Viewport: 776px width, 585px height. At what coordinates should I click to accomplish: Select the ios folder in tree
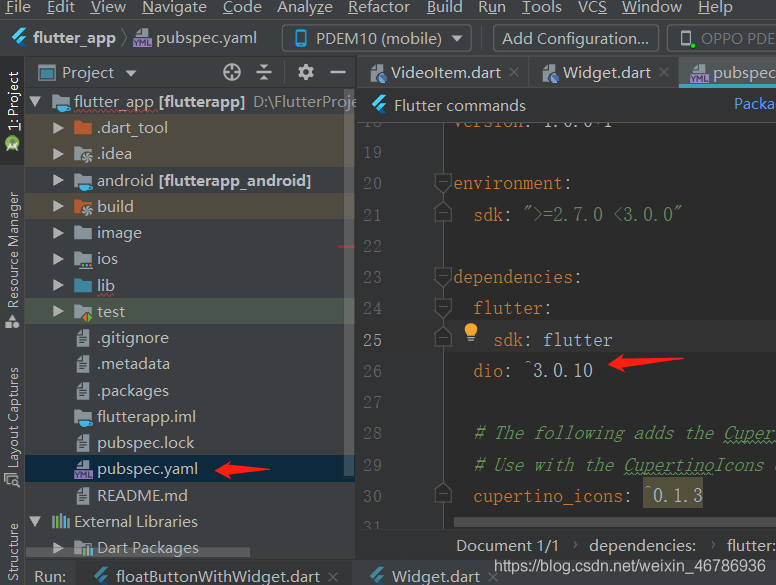[107, 259]
